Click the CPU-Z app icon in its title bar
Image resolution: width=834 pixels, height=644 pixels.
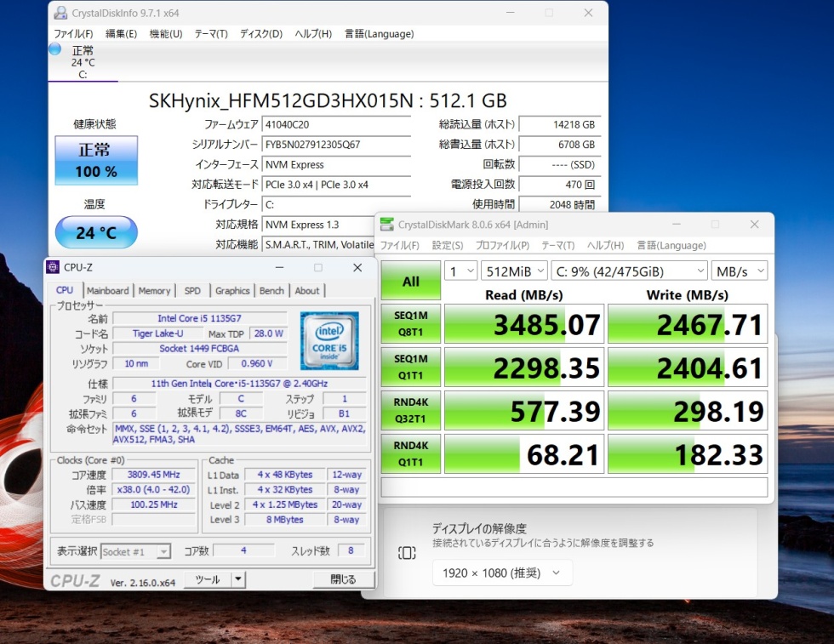53,267
